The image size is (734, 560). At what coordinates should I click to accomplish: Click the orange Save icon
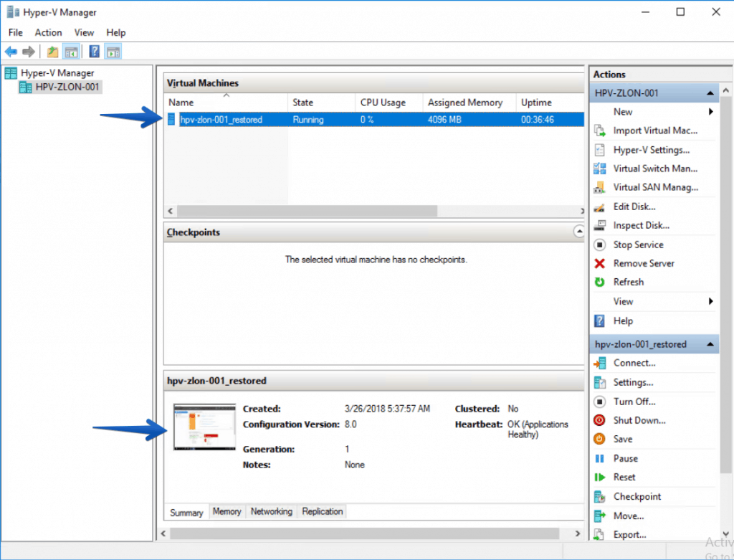pyautogui.click(x=600, y=440)
